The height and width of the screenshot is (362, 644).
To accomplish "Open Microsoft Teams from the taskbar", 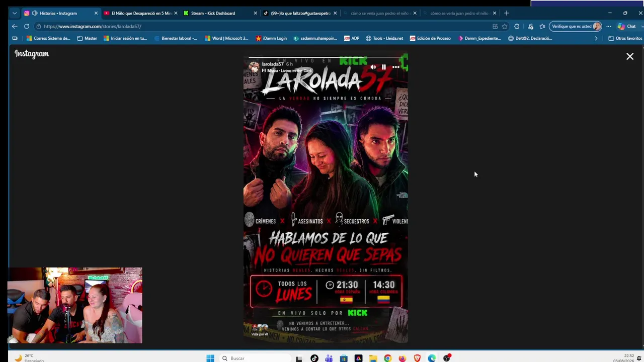I will 329,358.
